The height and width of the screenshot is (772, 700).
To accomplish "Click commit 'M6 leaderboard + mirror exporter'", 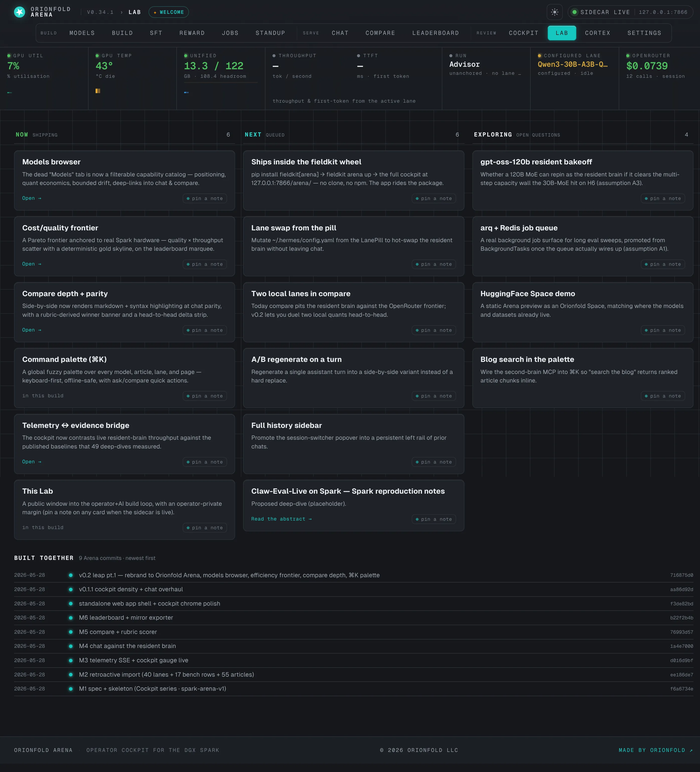I will [126, 618].
